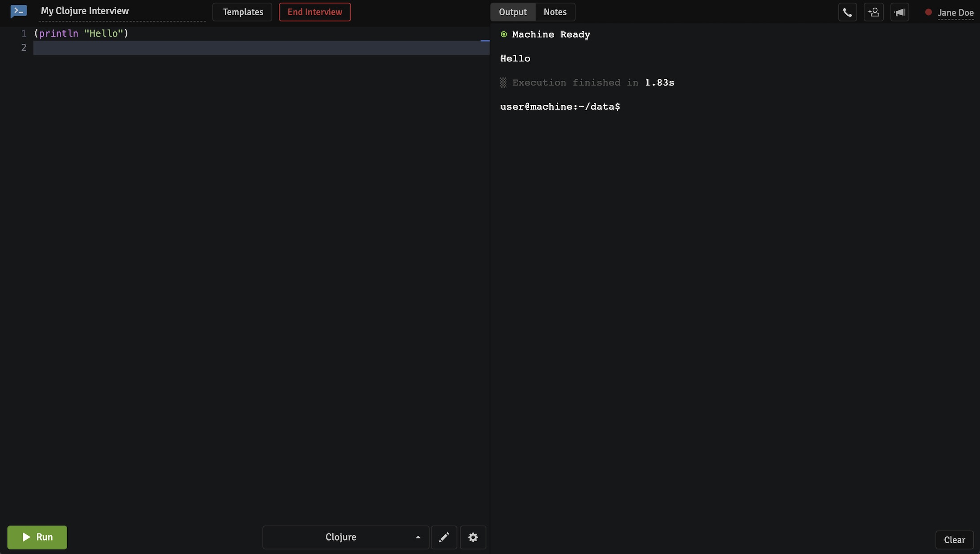Image resolution: width=980 pixels, height=554 pixels.
Task: Collapse the Clojure language dropdown
Action: click(x=416, y=537)
